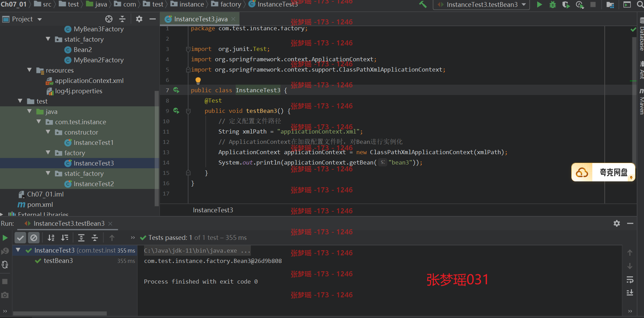
Task: Select InstanceTest3.testBean3 run tab
Action: [x=69, y=223]
